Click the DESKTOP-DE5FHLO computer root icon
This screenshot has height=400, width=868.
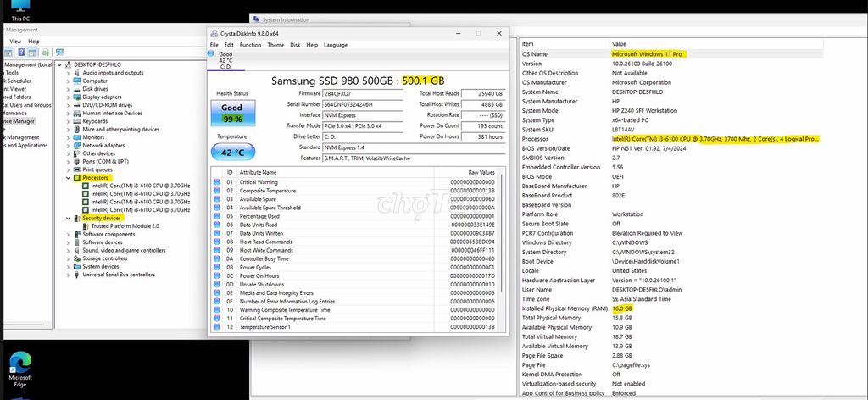(x=68, y=64)
